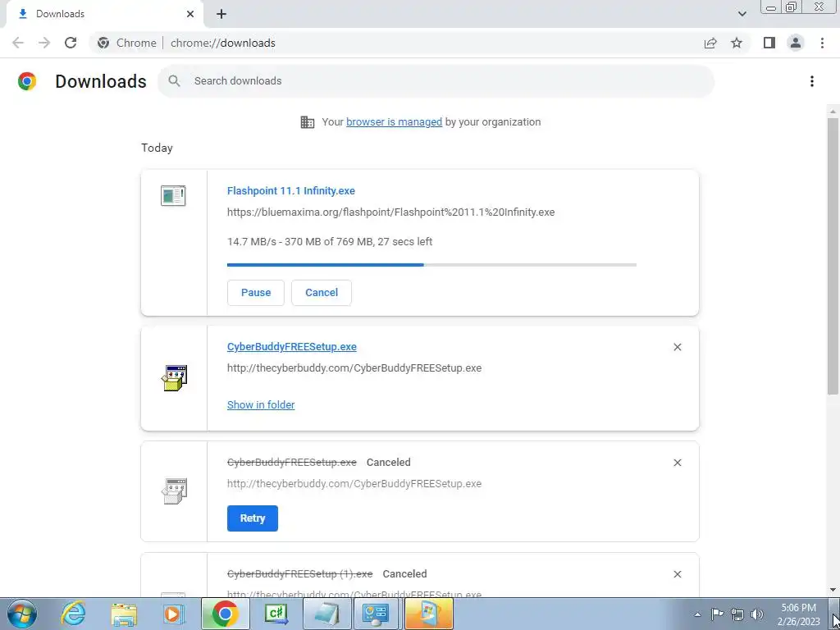The height and width of the screenshot is (630, 840).
Task: Open the C# application in taskbar
Action: (x=276, y=614)
